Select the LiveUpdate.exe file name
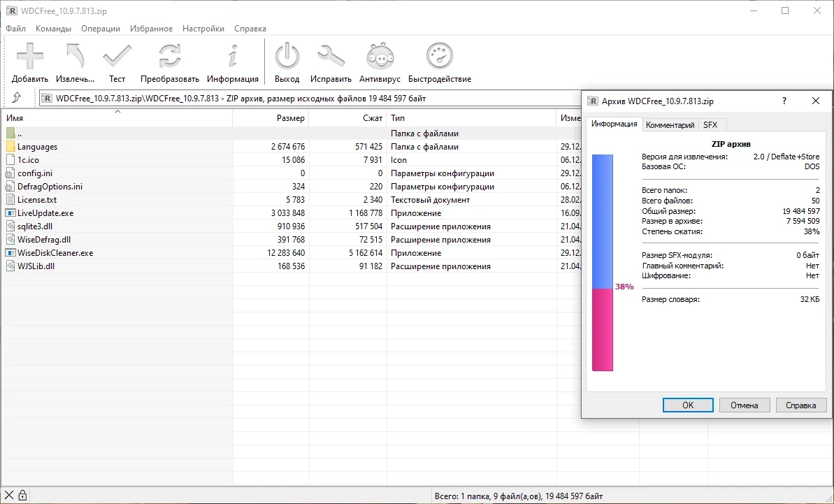834x504 pixels. coord(45,213)
